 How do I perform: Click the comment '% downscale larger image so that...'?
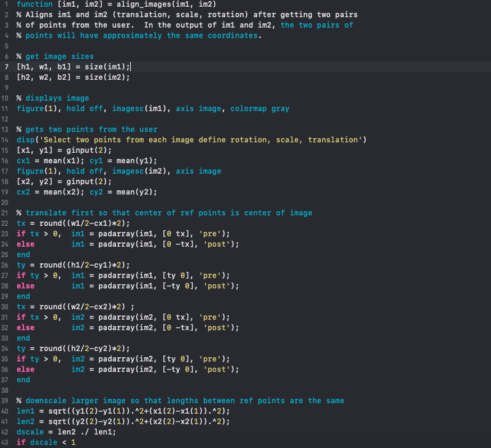point(180,401)
